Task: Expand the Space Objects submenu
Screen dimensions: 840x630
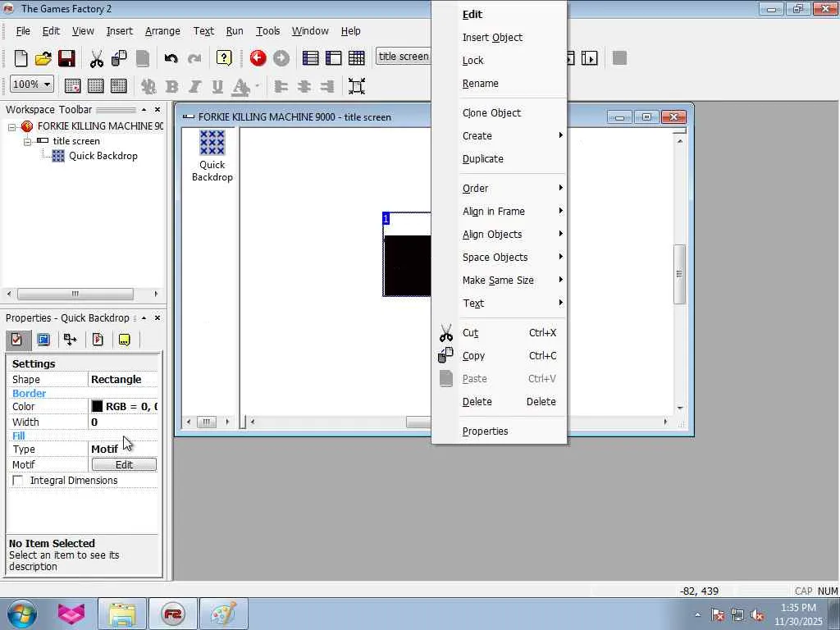Action: pos(513,258)
